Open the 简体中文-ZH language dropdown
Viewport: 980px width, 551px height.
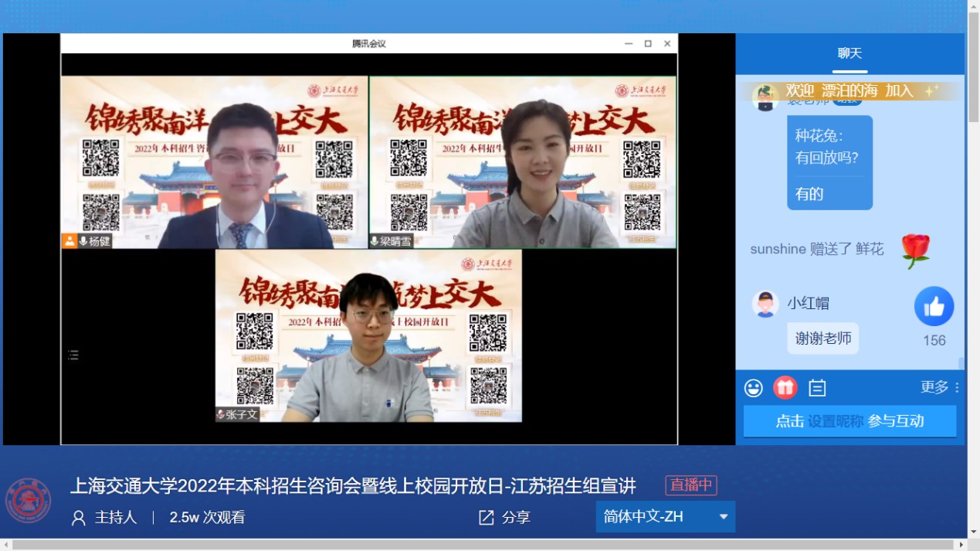pyautogui.click(x=664, y=517)
